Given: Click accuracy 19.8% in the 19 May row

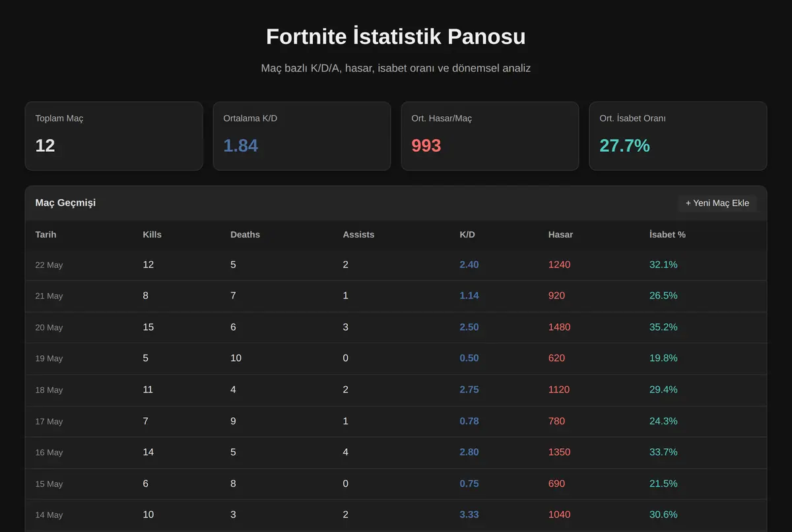Looking at the screenshot, I should pyautogui.click(x=663, y=358).
